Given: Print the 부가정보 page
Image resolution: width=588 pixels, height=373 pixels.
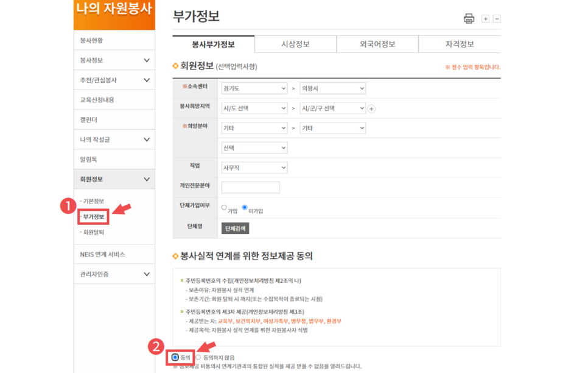Looking at the screenshot, I should pos(469,18).
